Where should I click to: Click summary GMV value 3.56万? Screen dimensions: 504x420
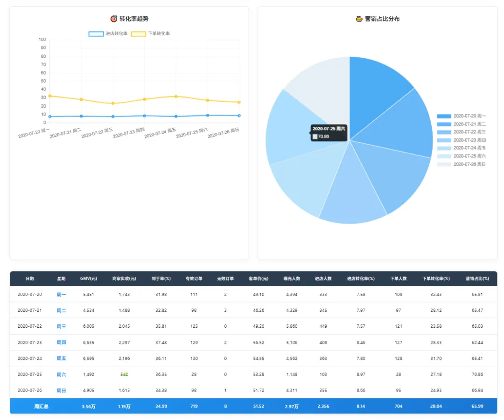[x=88, y=406]
